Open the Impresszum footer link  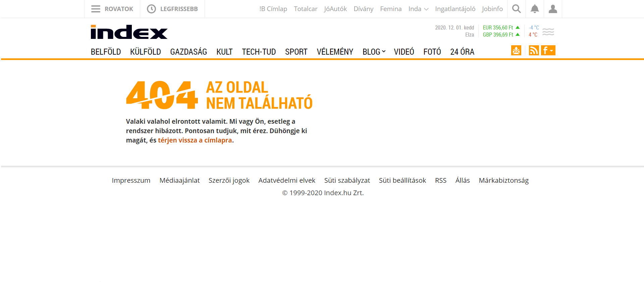pos(131,180)
